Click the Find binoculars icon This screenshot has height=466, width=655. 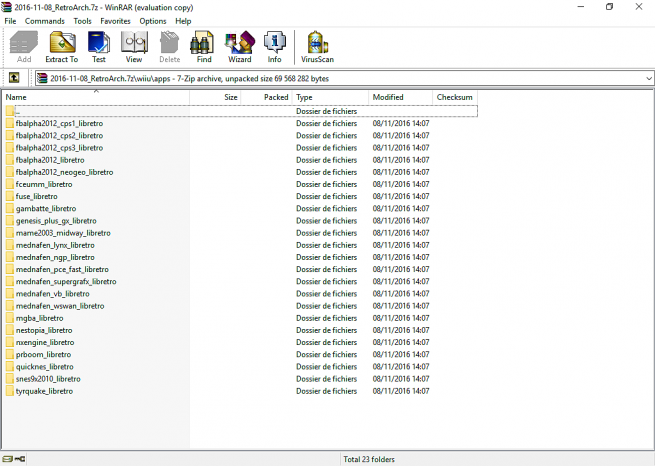tap(204, 46)
